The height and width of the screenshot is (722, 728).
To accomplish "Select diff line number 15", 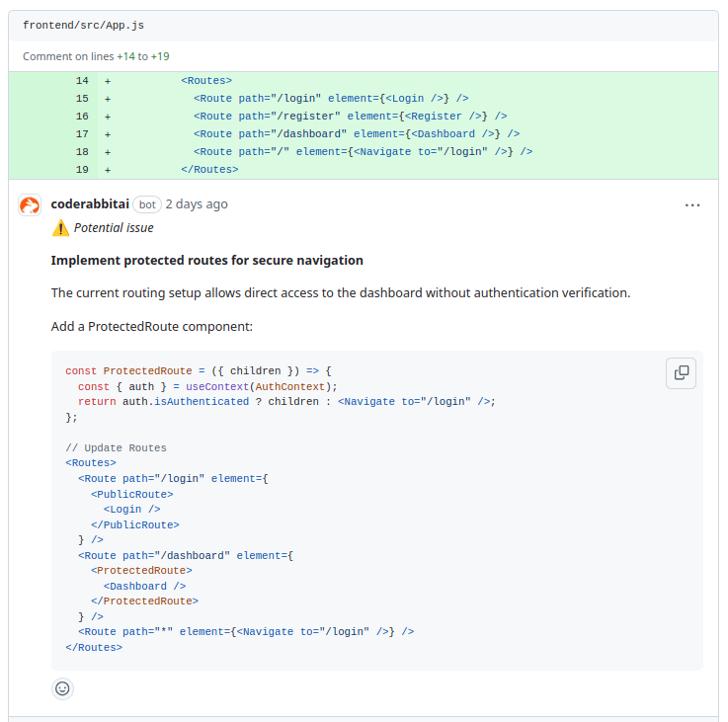I will [82, 99].
